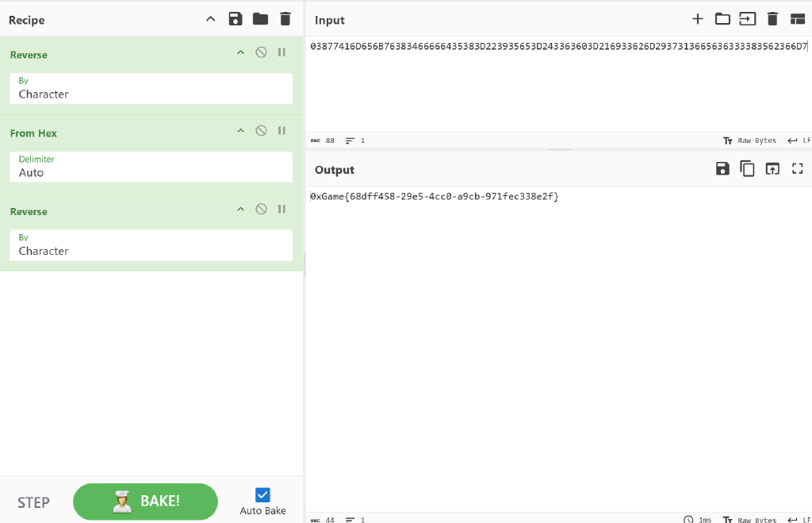Screen dimensions: 812x523
Task: Disable the From Hex operation
Action: tap(261, 131)
